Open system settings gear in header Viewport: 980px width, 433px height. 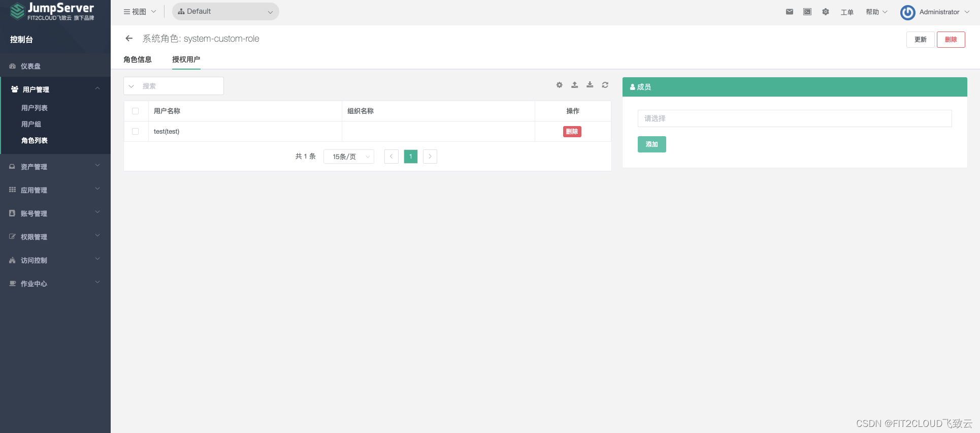(x=826, y=12)
